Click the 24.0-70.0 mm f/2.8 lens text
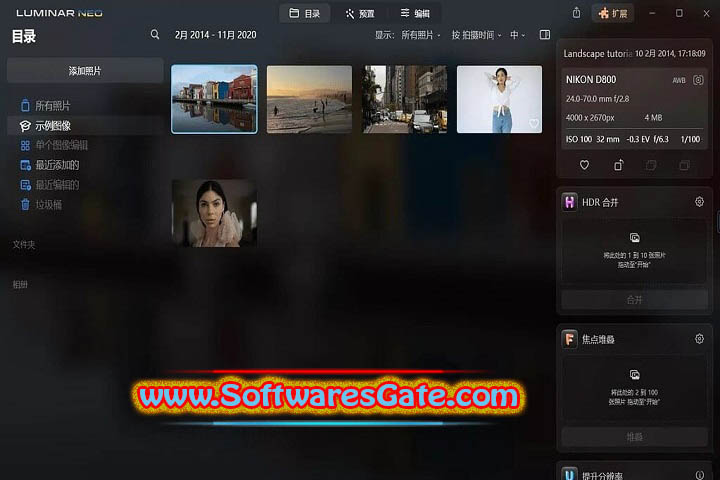Screen dimensions: 720x480 click(x=597, y=99)
